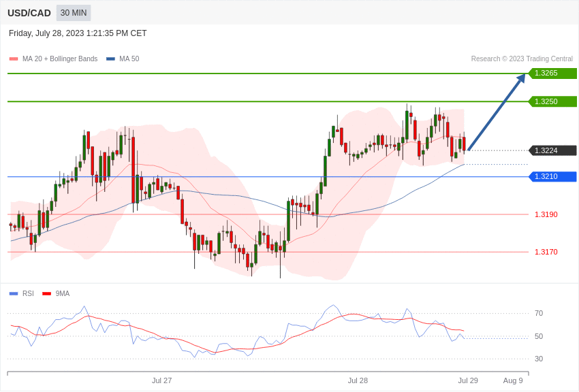Click the black 1.3224 current price tag
This screenshot has height=392, width=579.
(552, 150)
